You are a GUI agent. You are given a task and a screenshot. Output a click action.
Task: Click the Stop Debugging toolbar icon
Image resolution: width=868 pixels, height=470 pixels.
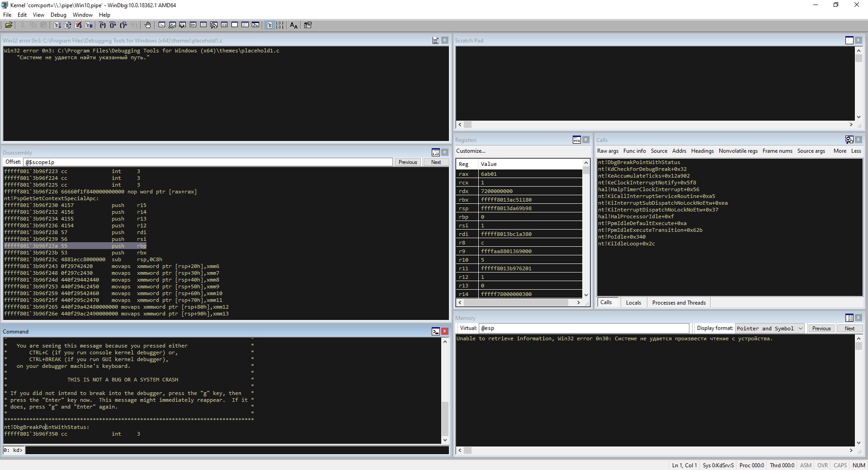(x=78, y=25)
